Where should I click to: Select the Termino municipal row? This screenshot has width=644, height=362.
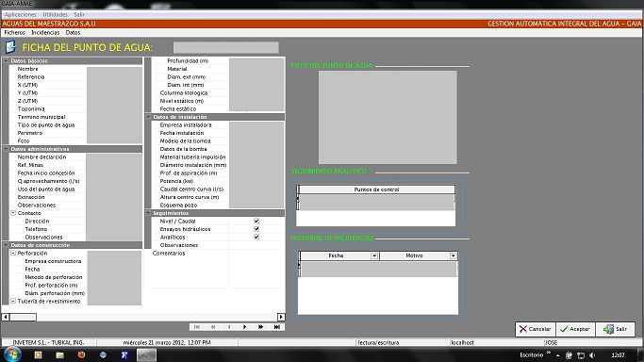pos(75,117)
